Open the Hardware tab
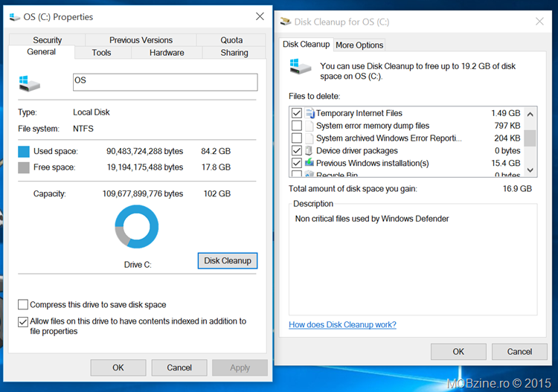 tap(167, 53)
